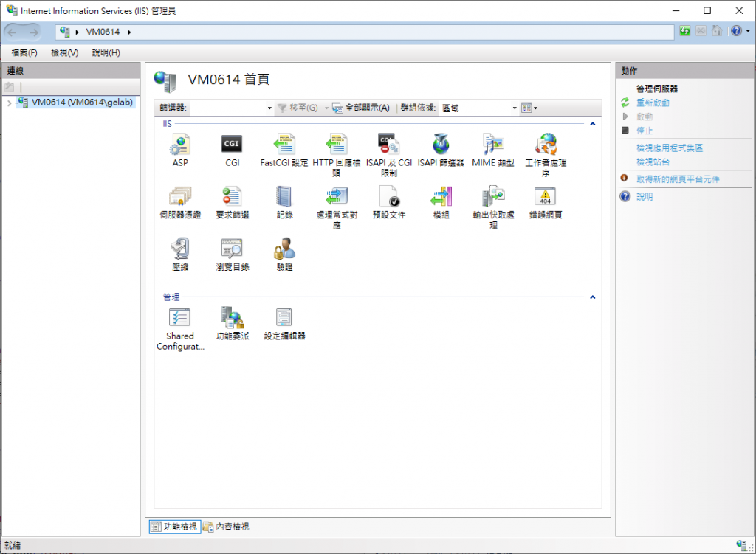Open 設定編輯器 configuration editor

tap(284, 323)
